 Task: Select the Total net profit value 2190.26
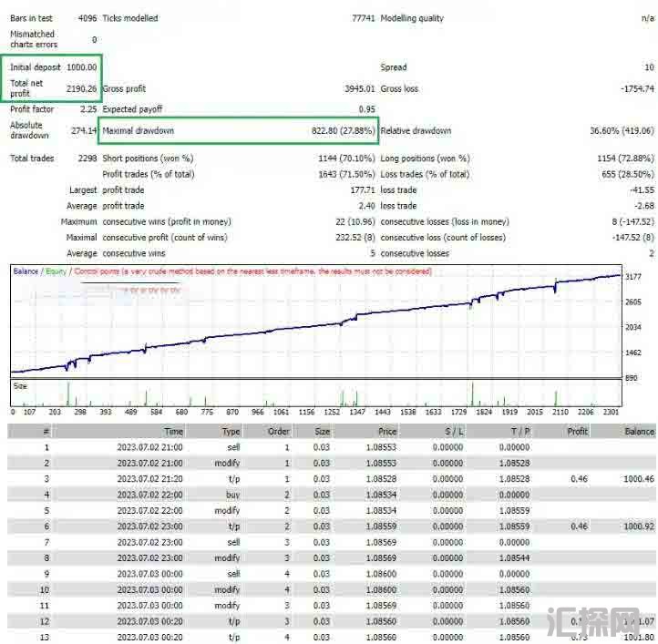(81, 88)
